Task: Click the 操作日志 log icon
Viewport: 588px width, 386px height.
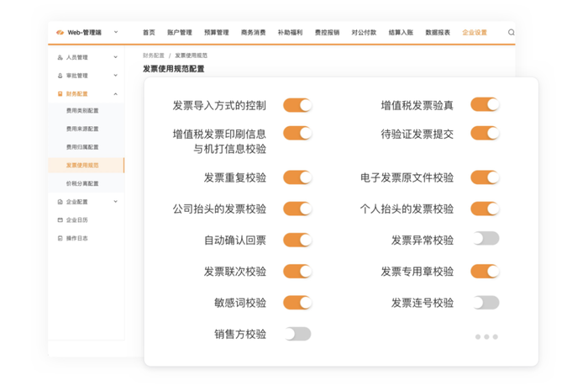Action: point(60,238)
